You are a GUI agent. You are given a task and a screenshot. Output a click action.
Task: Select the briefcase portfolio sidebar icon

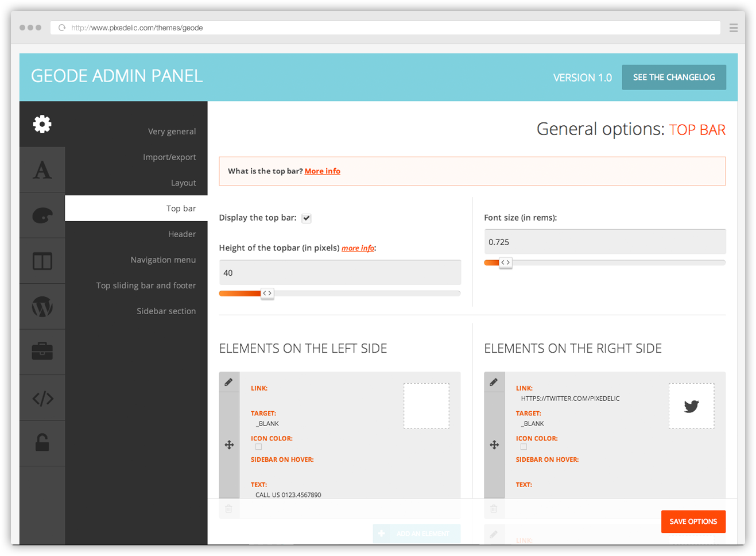(42, 352)
